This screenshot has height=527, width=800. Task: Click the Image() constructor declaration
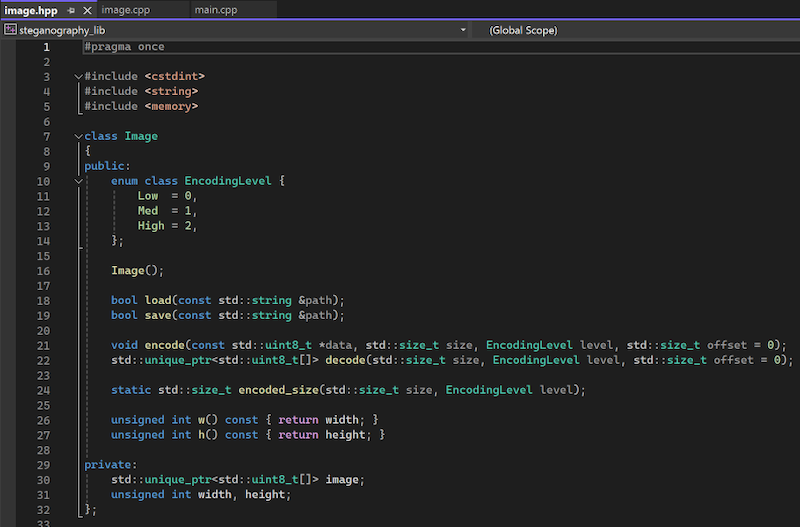tap(137, 270)
